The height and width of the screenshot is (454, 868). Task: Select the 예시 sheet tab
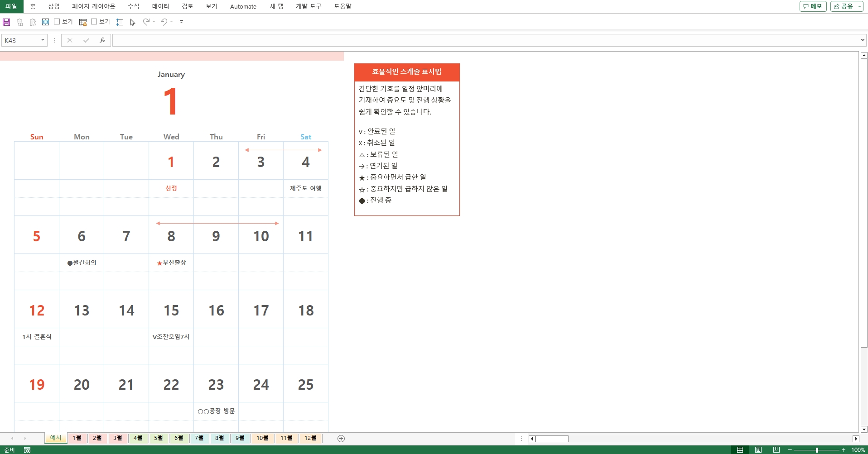56,438
